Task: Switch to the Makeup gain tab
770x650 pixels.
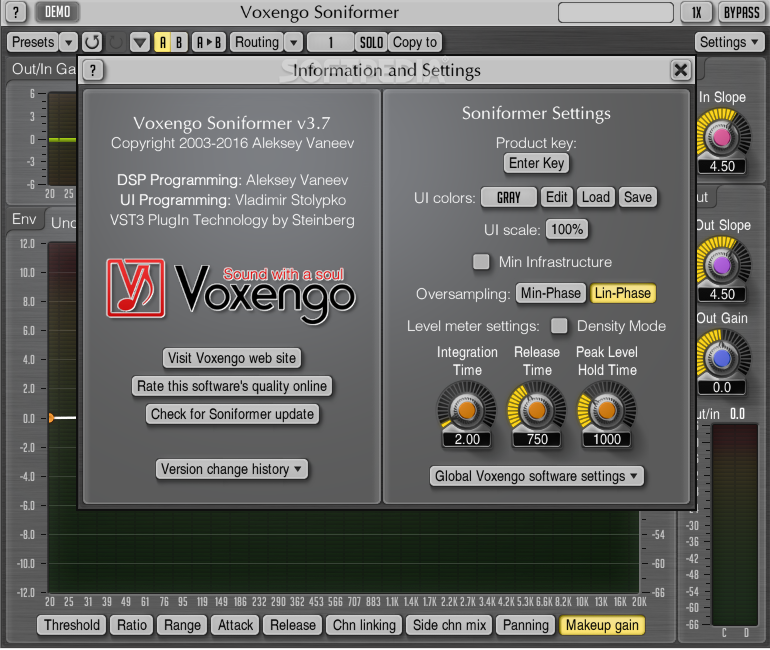Action: [602, 625]
